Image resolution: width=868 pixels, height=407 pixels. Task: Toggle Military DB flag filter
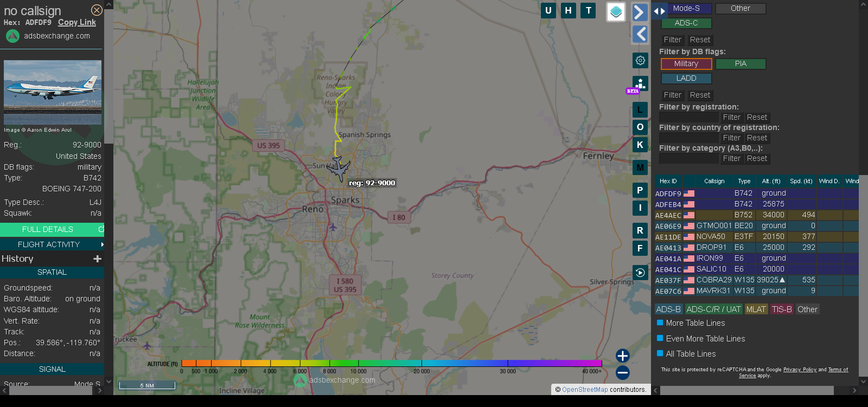click(686, 64)
